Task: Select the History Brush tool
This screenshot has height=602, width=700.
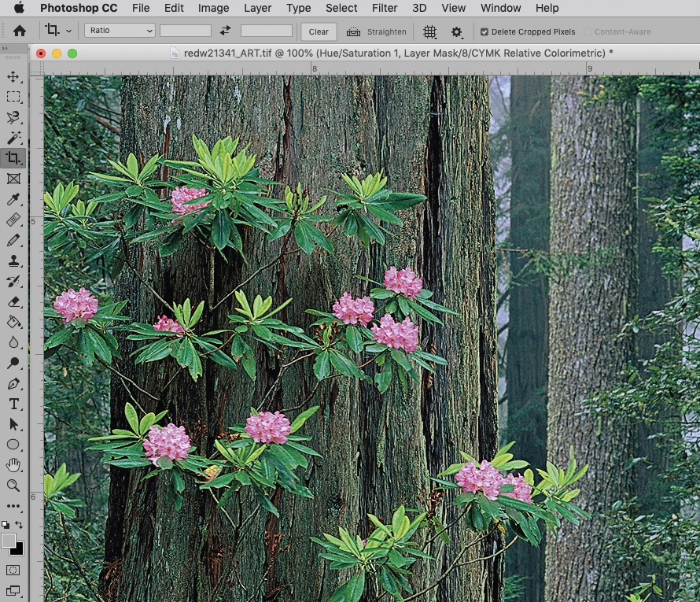Action: pos(13,282)
